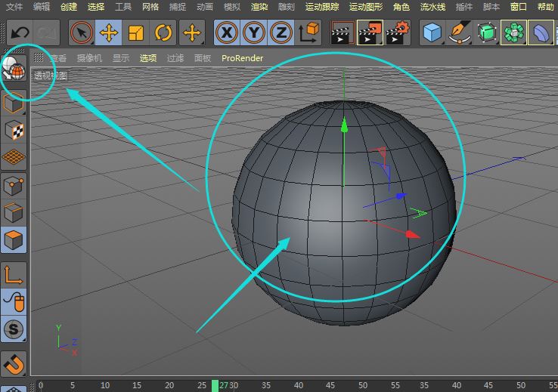Open the 运动图形 menu
This screenshot has width=558, height=392.
(366, 7)
